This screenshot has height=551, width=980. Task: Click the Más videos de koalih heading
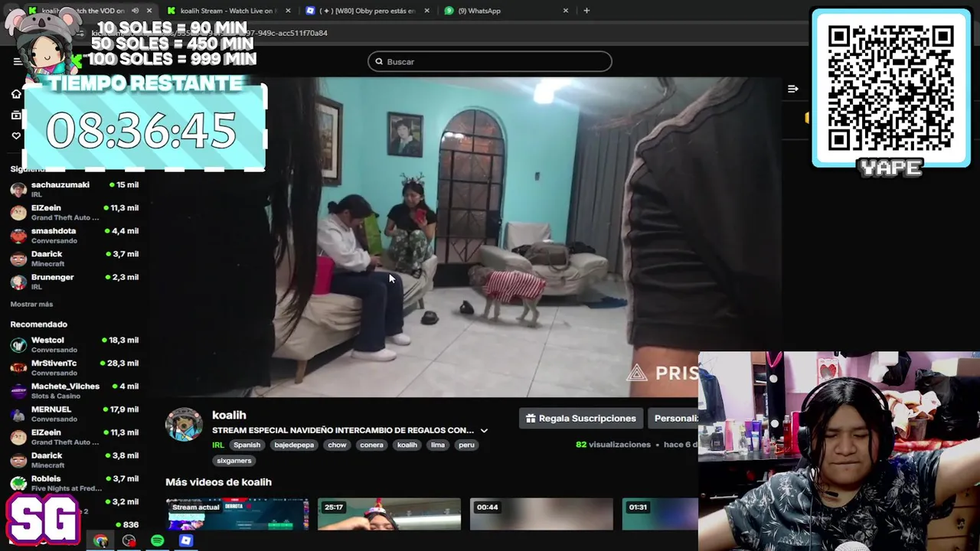click(219, 482)
